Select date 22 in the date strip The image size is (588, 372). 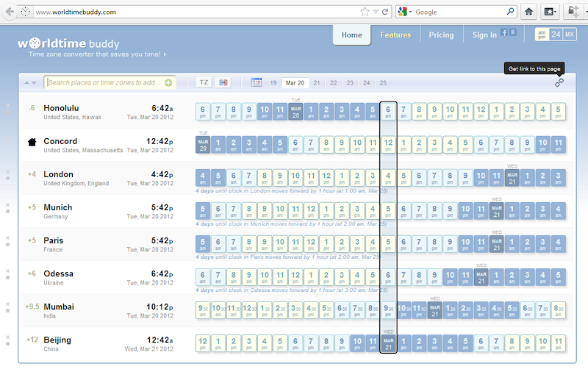coord(333,83)
